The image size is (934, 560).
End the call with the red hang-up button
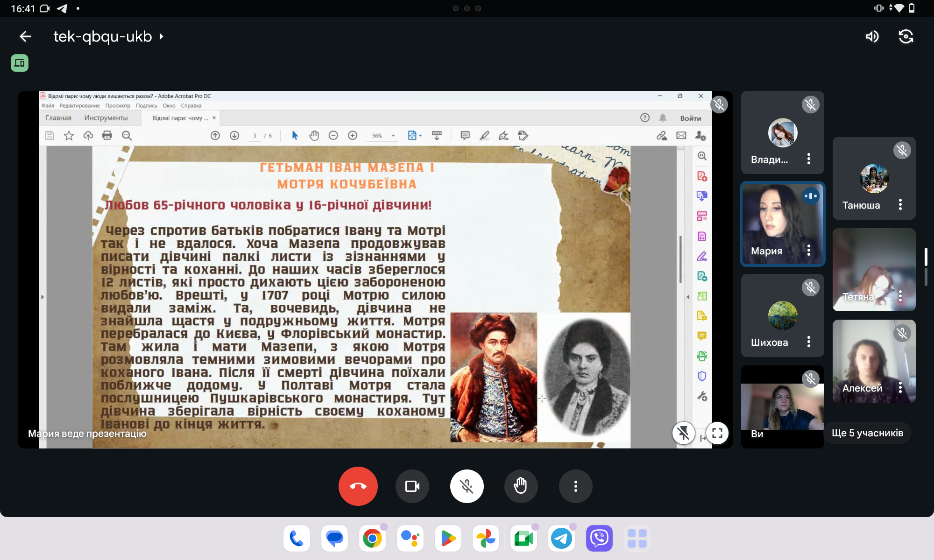[358, 486]
